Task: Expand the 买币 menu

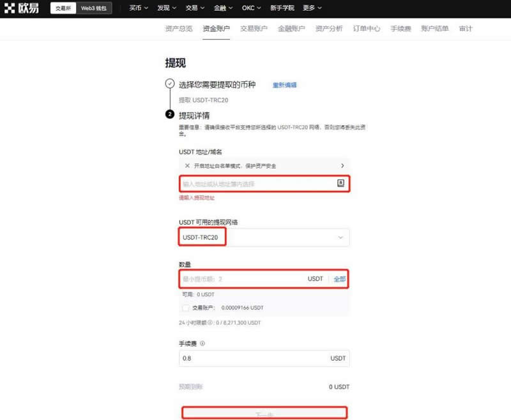Action: pyautogui.click(x=138, y=8)
